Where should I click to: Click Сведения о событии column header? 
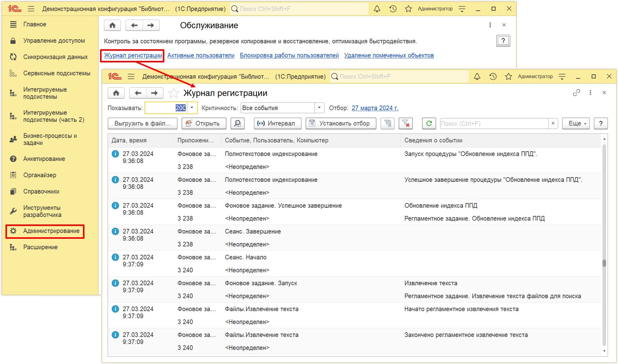501,140
